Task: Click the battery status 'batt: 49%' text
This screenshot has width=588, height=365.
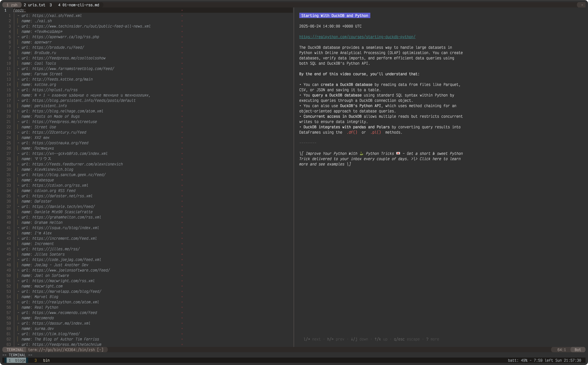Action: 518,360
